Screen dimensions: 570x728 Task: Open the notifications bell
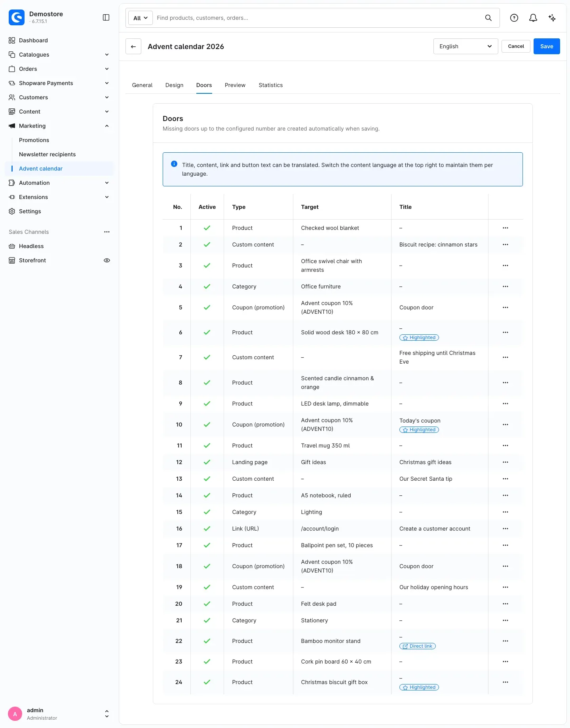tap(533, 18)
